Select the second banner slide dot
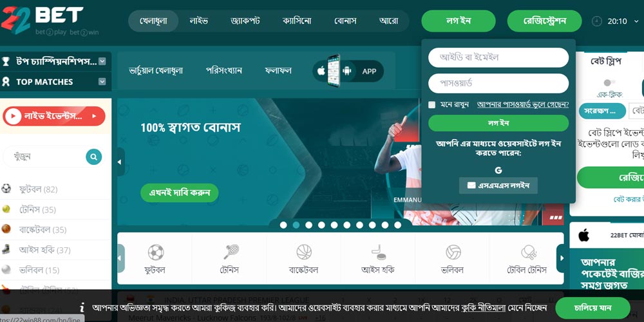Screen dimensions: 644x322 click(296, 225)
